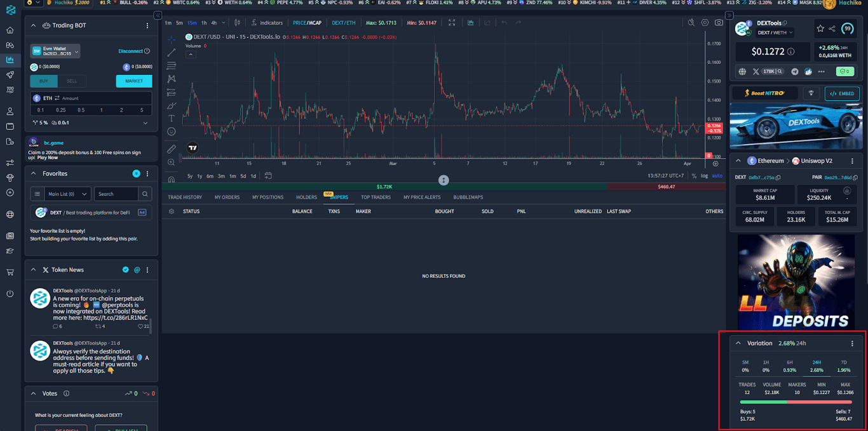Select the brush drawing tool on chart
This screenshot has width=868, height=431.
coord(172,105)
